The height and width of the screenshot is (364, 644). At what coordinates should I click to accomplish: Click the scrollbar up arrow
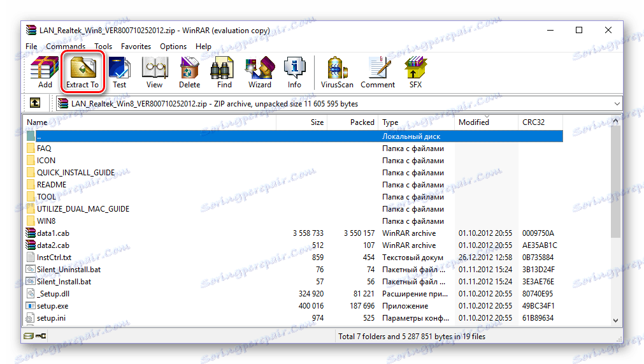click(615, 120)
